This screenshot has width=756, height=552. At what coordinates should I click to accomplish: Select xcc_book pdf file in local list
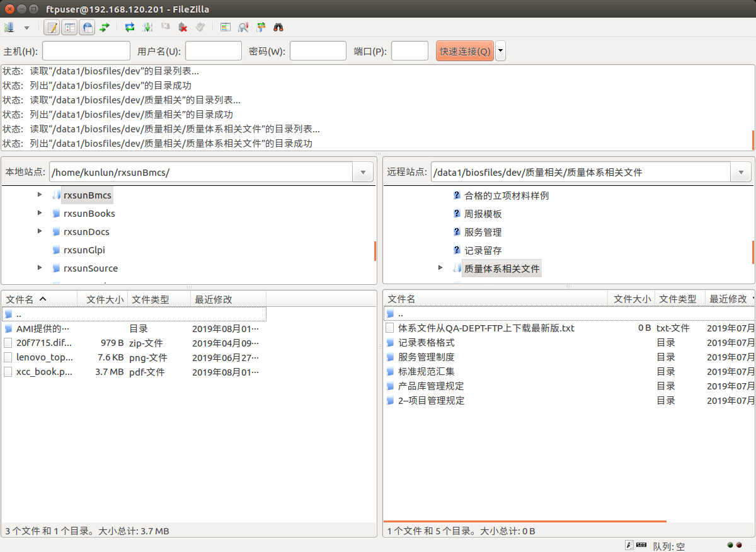44,372
